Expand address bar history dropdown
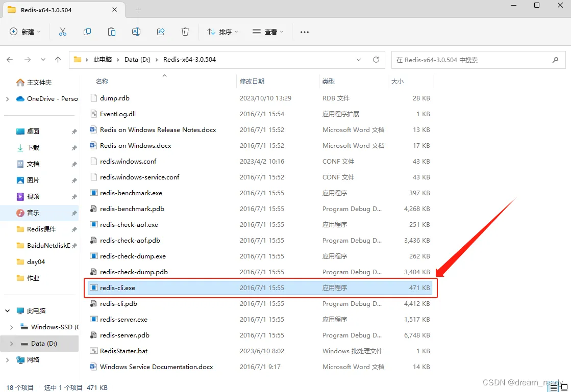The height and width of the screenshot is (392, 571). [x=359, y=60]
